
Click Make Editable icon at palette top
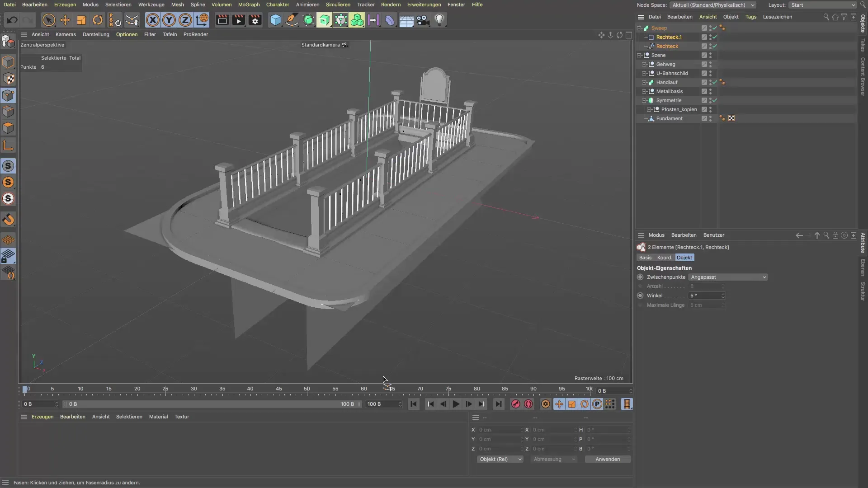pyautogui.click(x=8, y=42)
